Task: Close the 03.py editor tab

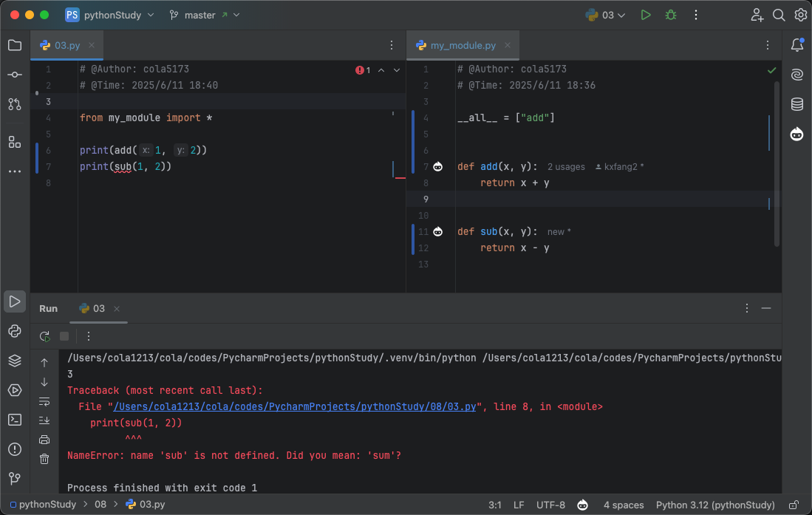Action: pos(92,45)
